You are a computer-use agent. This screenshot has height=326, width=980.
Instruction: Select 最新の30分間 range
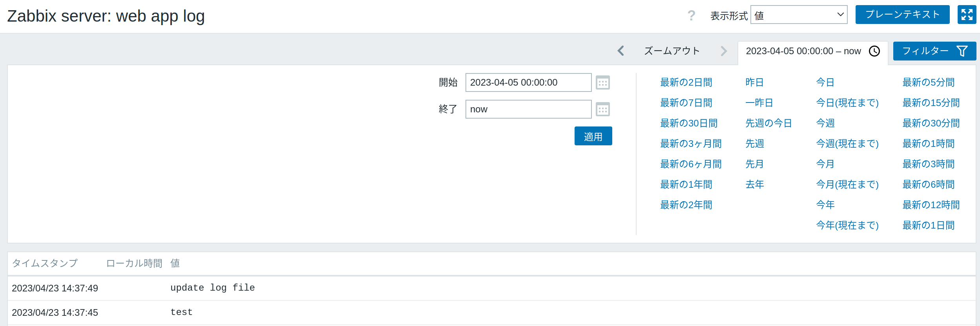tap(931, 123)
